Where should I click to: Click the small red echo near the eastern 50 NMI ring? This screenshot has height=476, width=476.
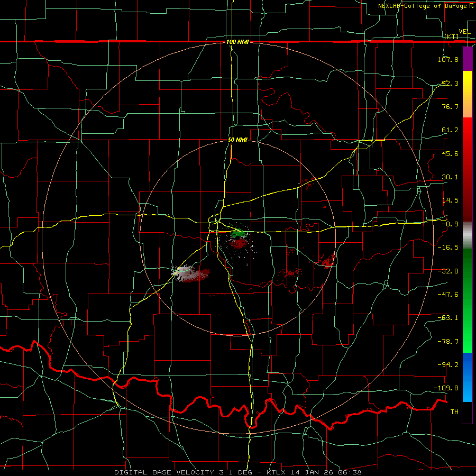(328, 261)
